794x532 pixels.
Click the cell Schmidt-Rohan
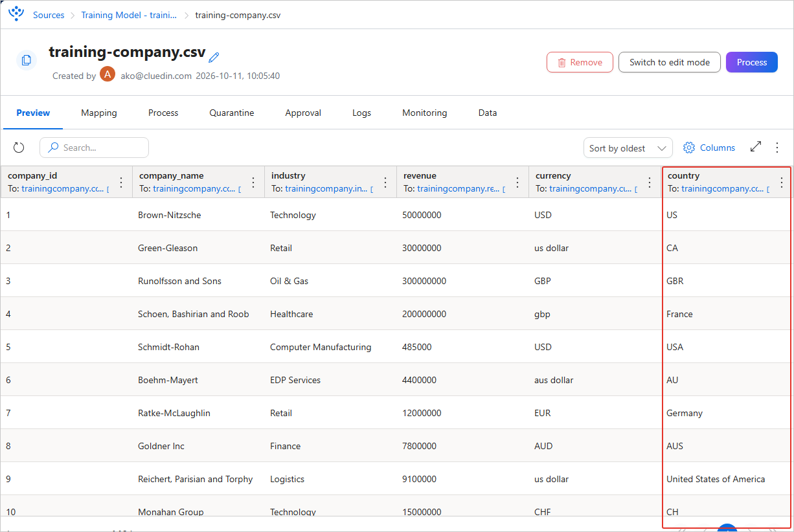coord(168,347)
